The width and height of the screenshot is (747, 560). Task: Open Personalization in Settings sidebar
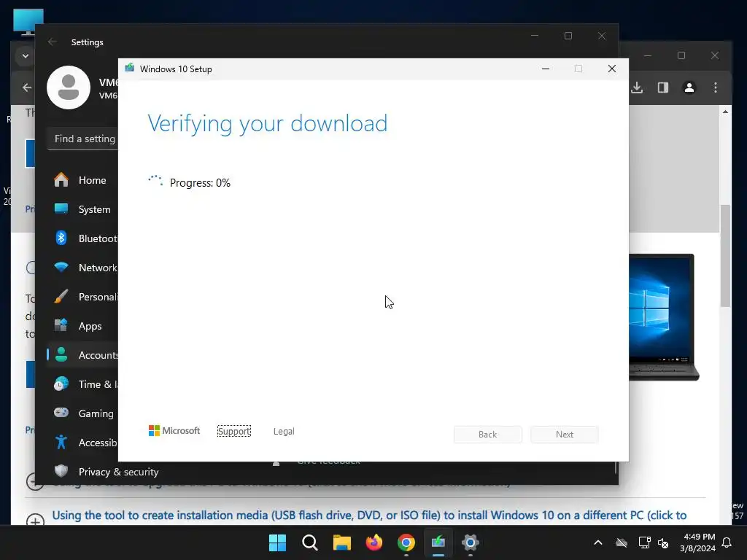83,297
